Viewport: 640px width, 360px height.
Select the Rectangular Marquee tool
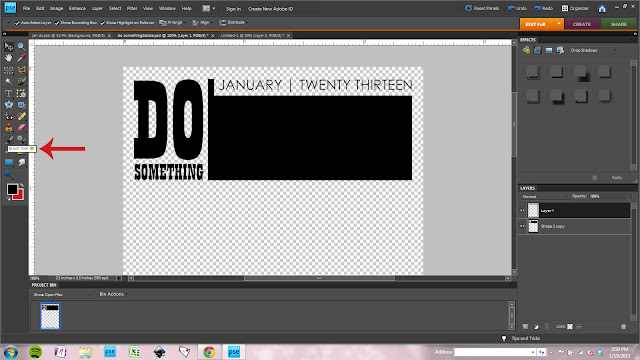click(8, 70)
